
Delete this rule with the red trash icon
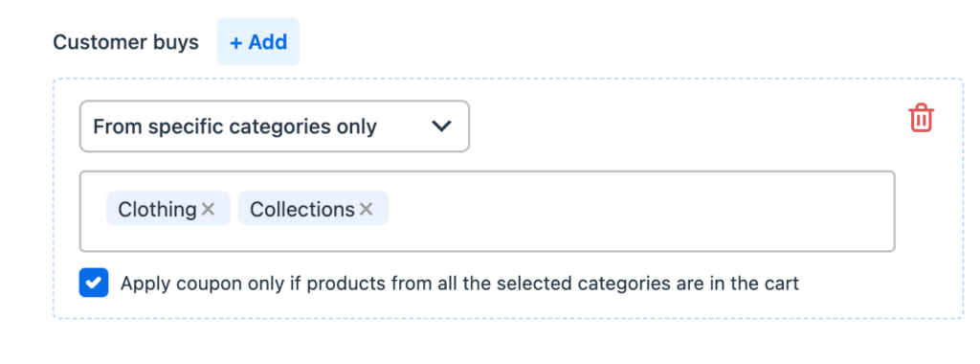[921, 118]
